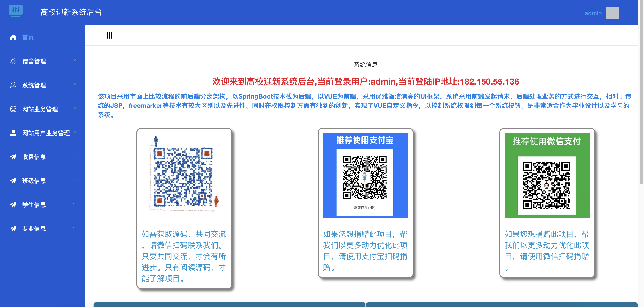Click the database icon beside 网站业务管理
This screenshot has height=307, width=644.
tap(13, 109)
